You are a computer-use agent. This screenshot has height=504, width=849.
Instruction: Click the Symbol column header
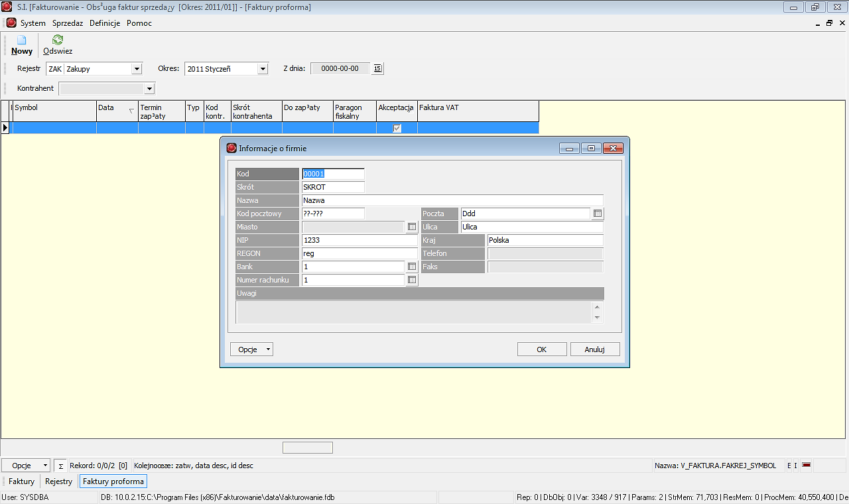point(55,111)
